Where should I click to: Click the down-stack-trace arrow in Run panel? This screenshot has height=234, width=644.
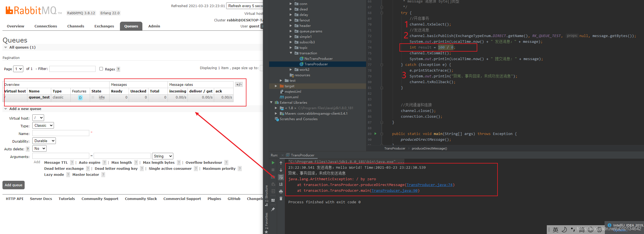(281, 170)
